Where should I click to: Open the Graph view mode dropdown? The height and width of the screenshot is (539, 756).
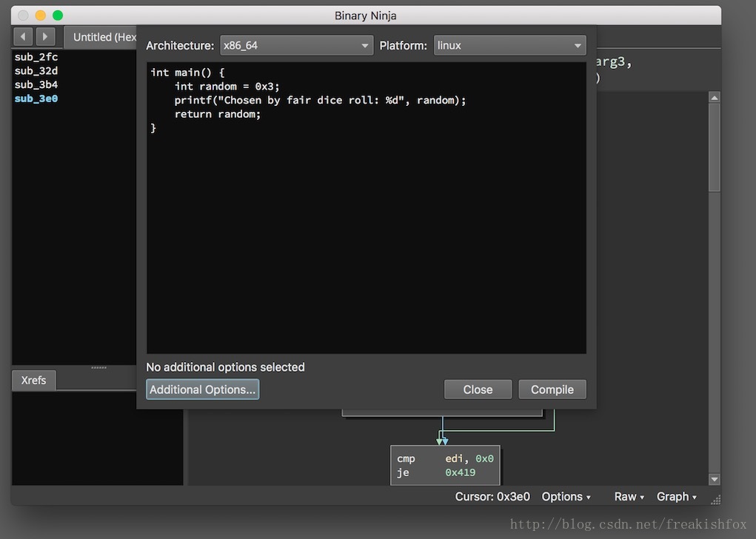676,497
